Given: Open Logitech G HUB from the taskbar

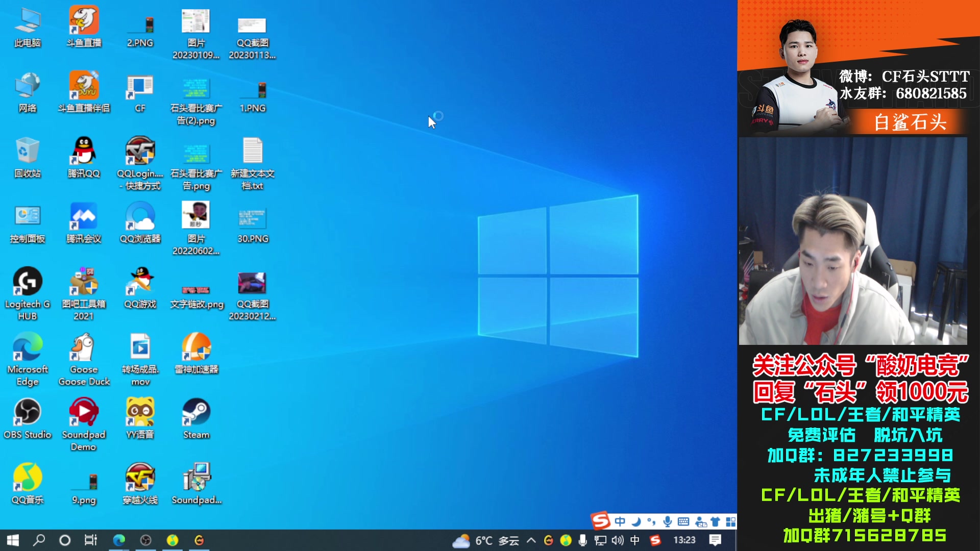Looking at the screenshot, I should (199, 540).
